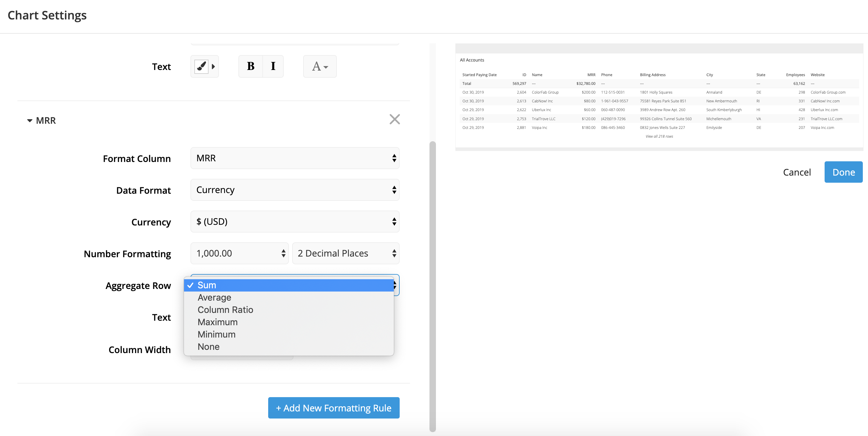Click the Billing Address column header

[652, 75]
